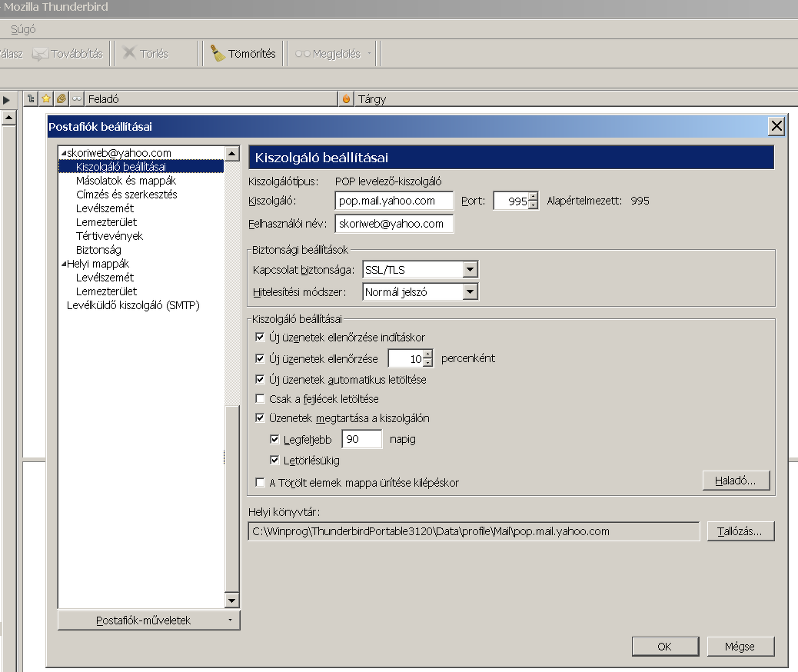Click the read status glasses column header
The width and height of the screenshot is (798, 672).
coord(76,98)
